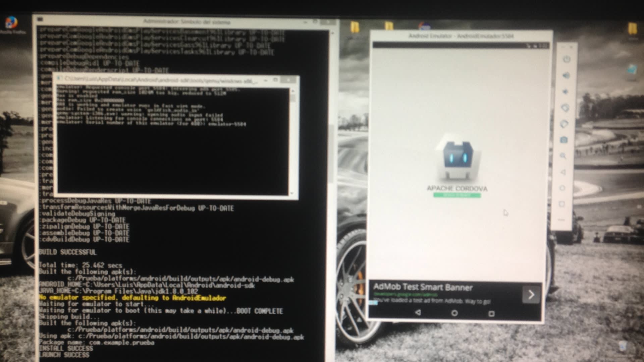The image size is (644, 362).
Task: Click the cdvBuildDebug UP-TO-DATE line
Action: [x=85, y=239]
